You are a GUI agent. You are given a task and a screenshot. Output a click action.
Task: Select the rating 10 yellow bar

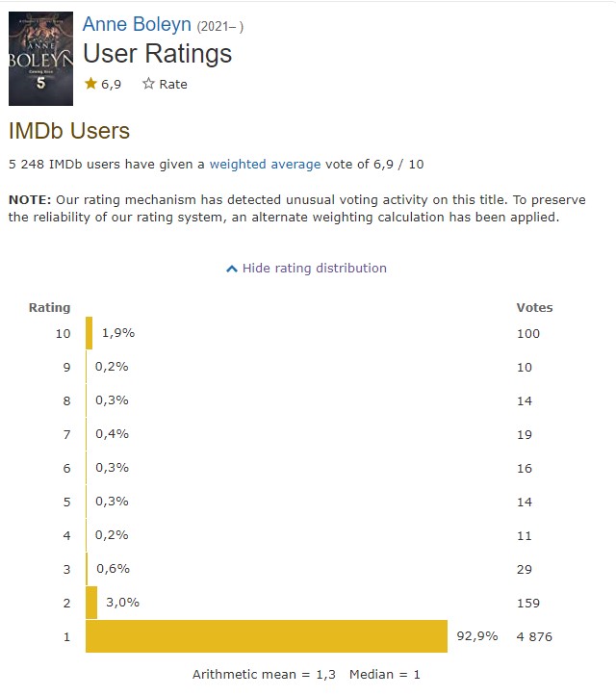pos(90,333)
